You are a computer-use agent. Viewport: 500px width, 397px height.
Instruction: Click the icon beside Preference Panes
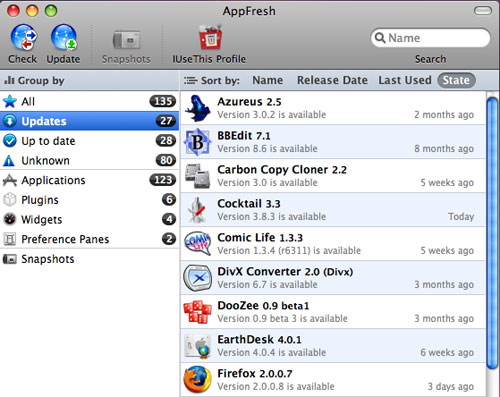click(10, 239)
